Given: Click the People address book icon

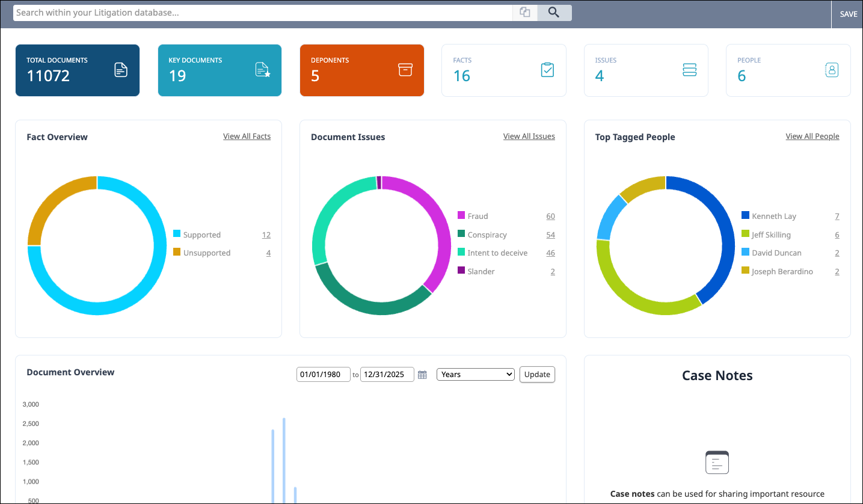Looking at the screenshot, I should click(831, 70).
